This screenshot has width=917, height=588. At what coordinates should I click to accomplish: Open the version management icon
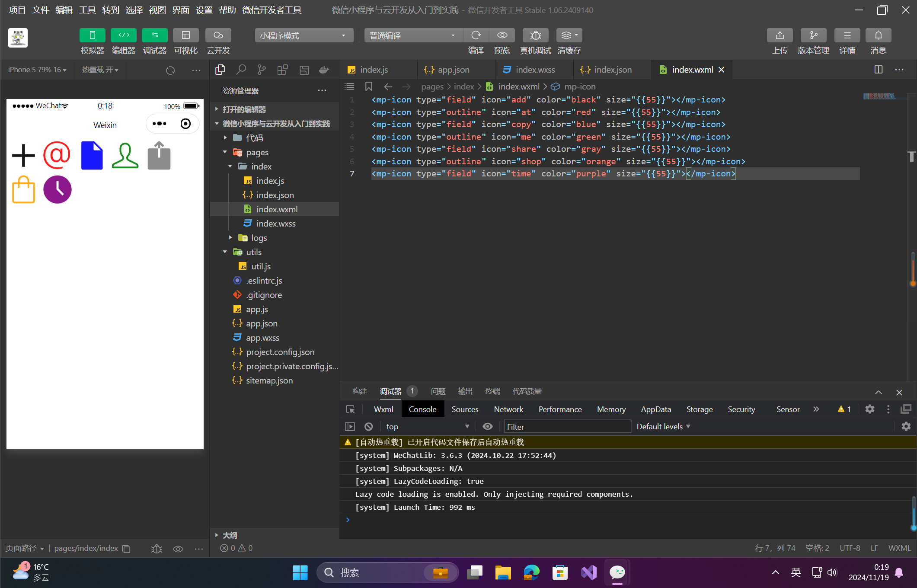(x=813, y=35)
